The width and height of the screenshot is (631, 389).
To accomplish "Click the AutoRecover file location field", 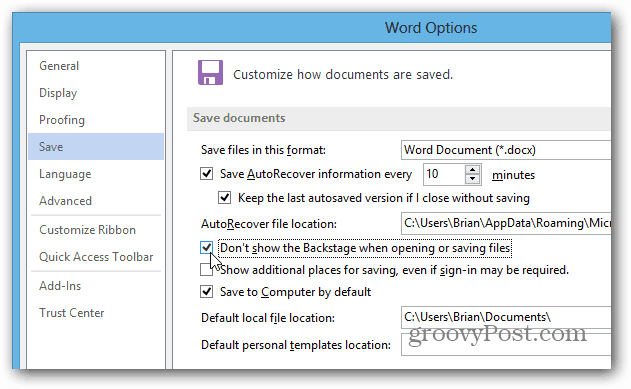I will click(x=506, y=223).
